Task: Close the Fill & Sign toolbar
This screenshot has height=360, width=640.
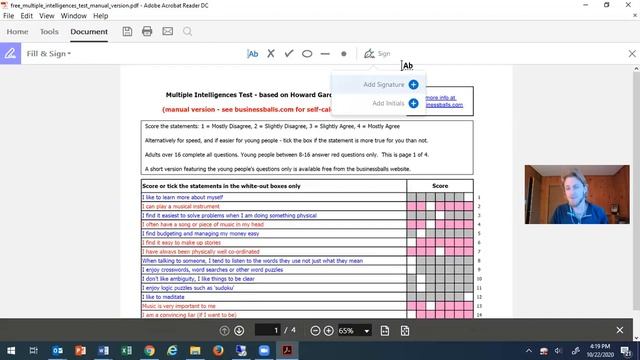Action: [x=632, y=53]
